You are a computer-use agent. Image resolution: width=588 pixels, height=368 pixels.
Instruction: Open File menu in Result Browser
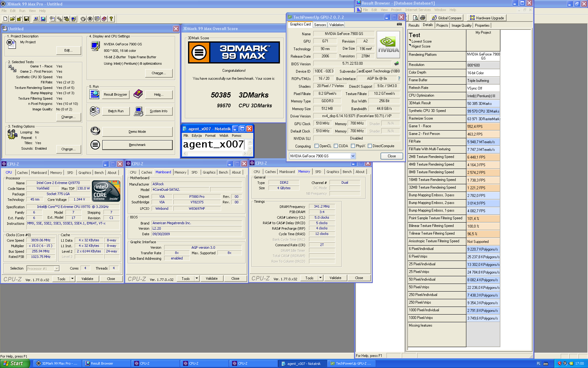tap(365, 10)
